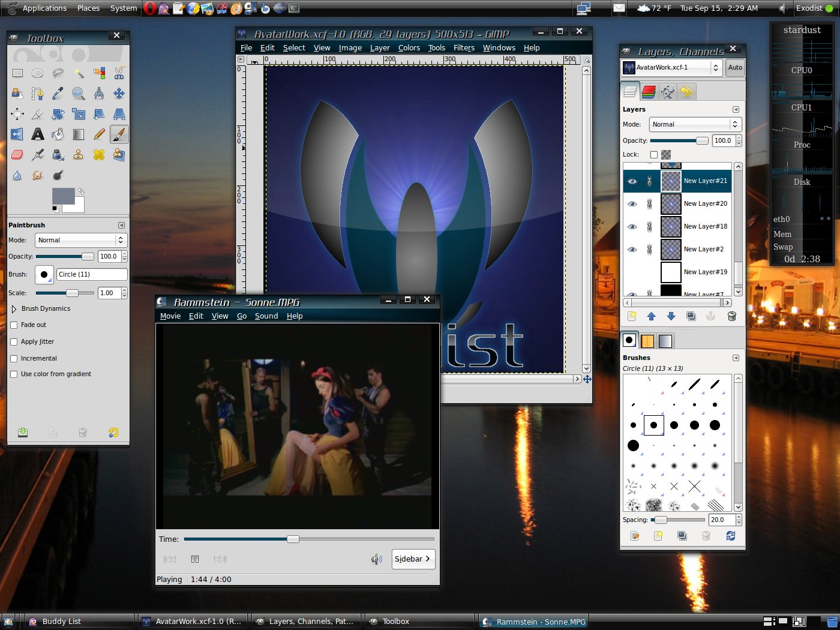Click the Circle (11) brush name field
This screenshot has width=840, height=630.
[92, 275]
